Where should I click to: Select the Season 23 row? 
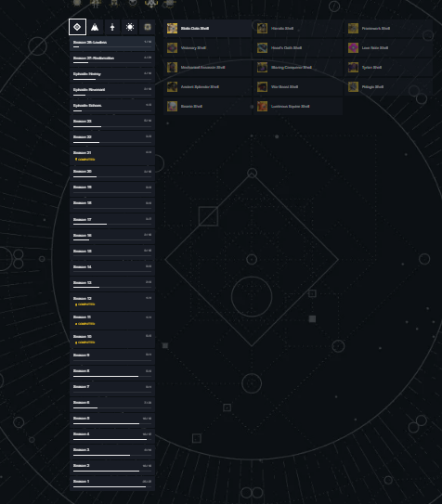(x=112, y=123)
